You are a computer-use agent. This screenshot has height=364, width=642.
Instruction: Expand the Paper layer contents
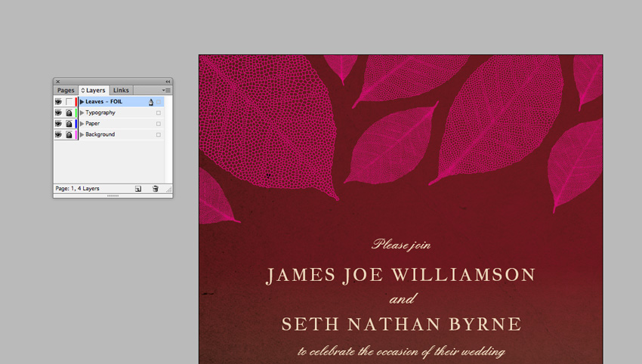82,124
